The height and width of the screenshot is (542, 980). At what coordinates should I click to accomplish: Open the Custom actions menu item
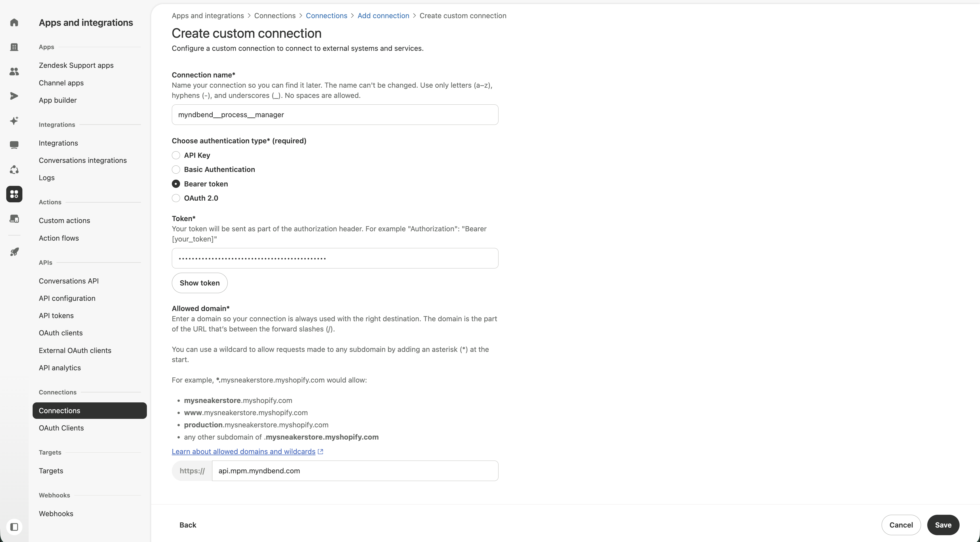64,220
